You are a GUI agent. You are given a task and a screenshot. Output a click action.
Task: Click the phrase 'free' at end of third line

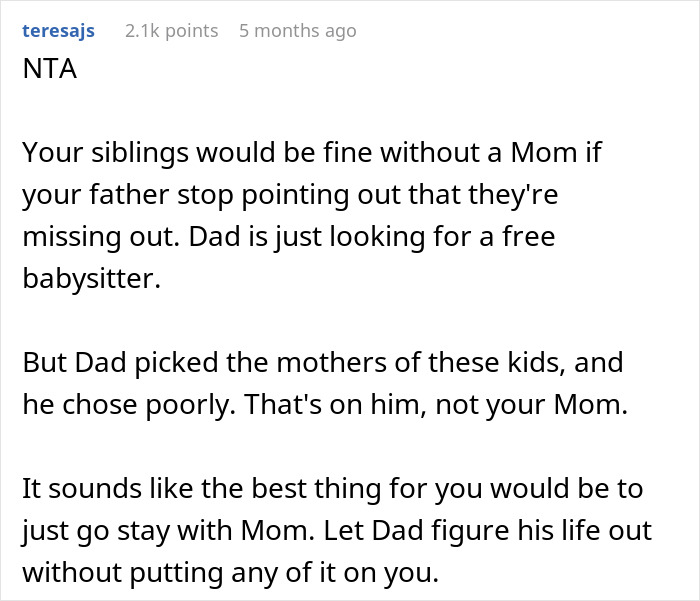click(x=531, y=238)
